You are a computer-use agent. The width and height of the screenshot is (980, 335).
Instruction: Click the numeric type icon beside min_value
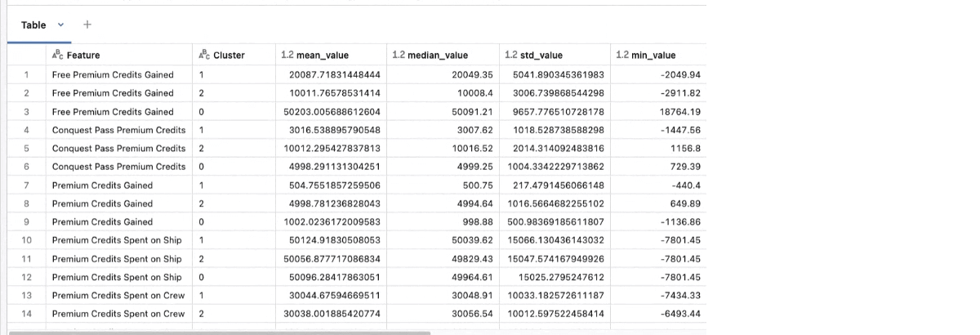pyautogui.click(x=621, y=56)
